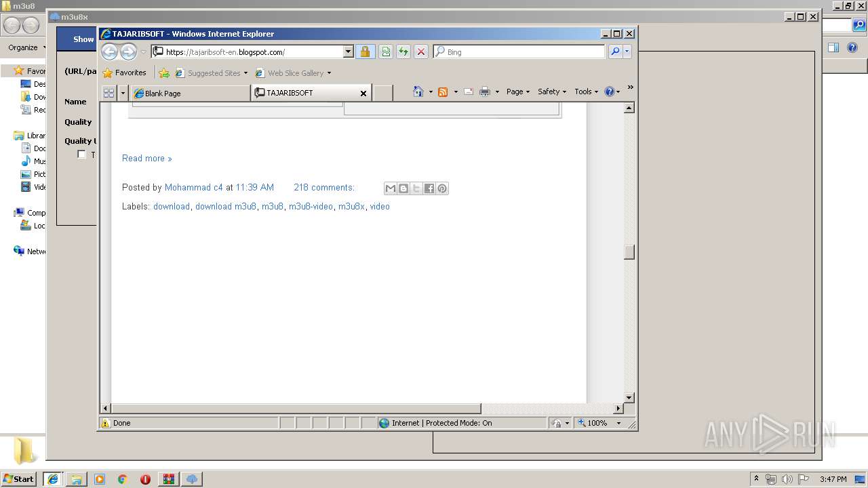Print the page with printer icon
Screen dimensions: 868x488
click(x=485, y=91)
